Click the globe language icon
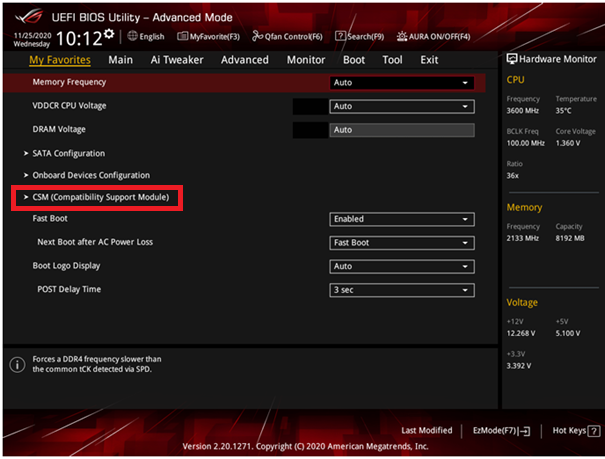The width and height of the screenshot is (605, 459). click(x=132, y=36)
